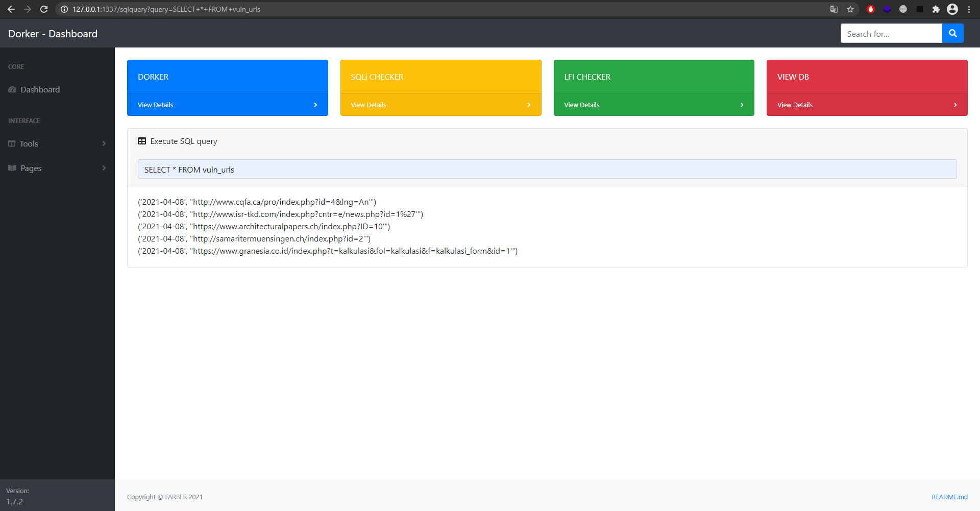The image size is (980, 511).
Task: Open the Tools sidebar menu
Action: coord(57,144)
